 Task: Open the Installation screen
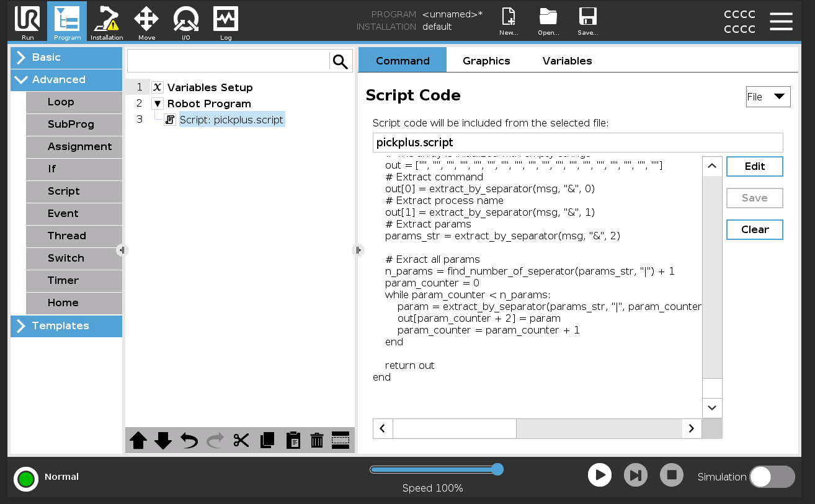[107, 22]
